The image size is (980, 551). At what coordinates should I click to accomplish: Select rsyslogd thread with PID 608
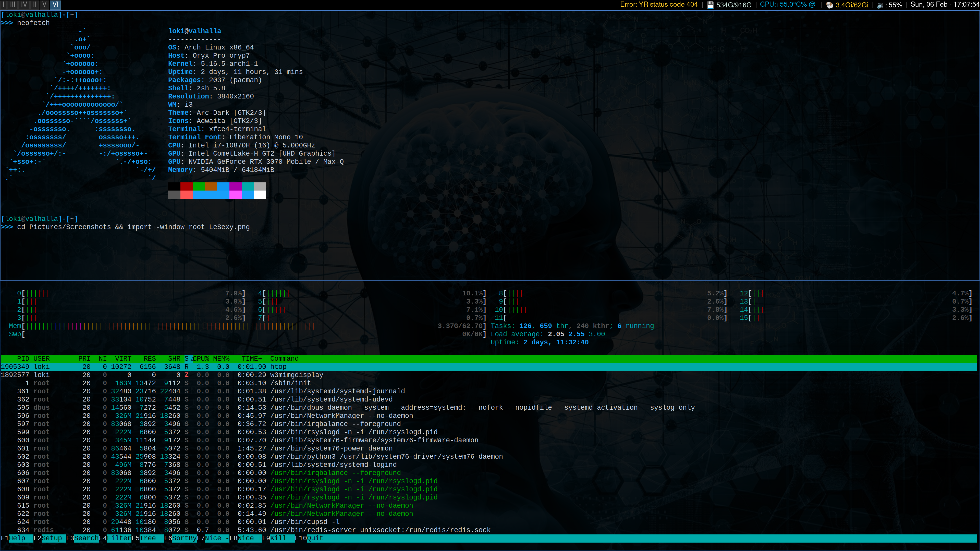click(x=488, y=489)
